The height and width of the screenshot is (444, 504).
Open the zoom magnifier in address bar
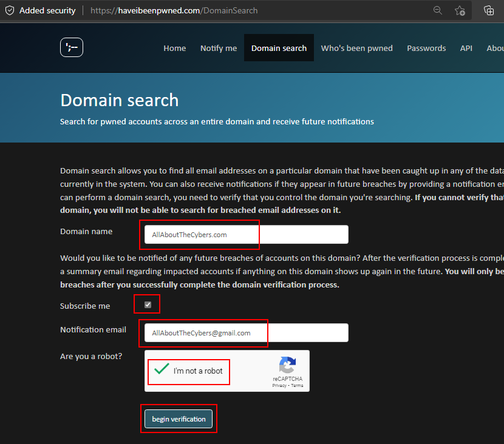(x=437, y=10)
